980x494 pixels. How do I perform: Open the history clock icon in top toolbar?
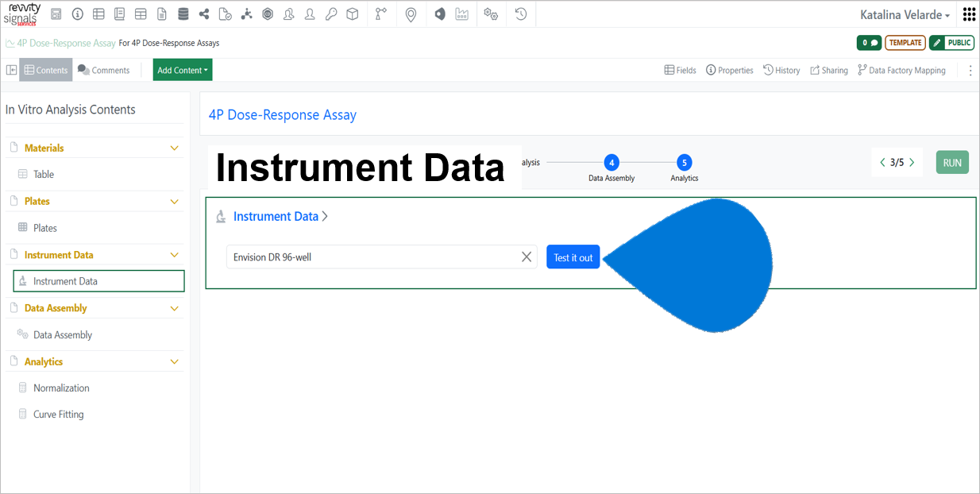521,14
